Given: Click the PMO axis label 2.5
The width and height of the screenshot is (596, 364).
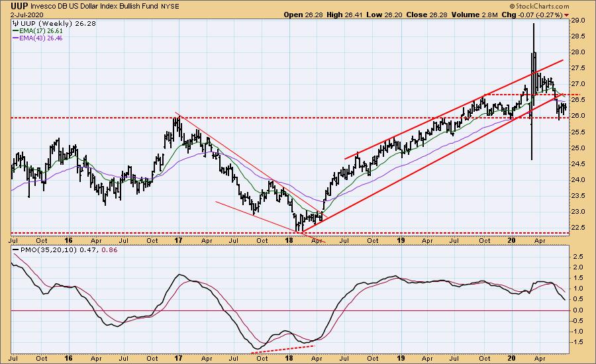Looking at the screenshot, I should point(579,257).
